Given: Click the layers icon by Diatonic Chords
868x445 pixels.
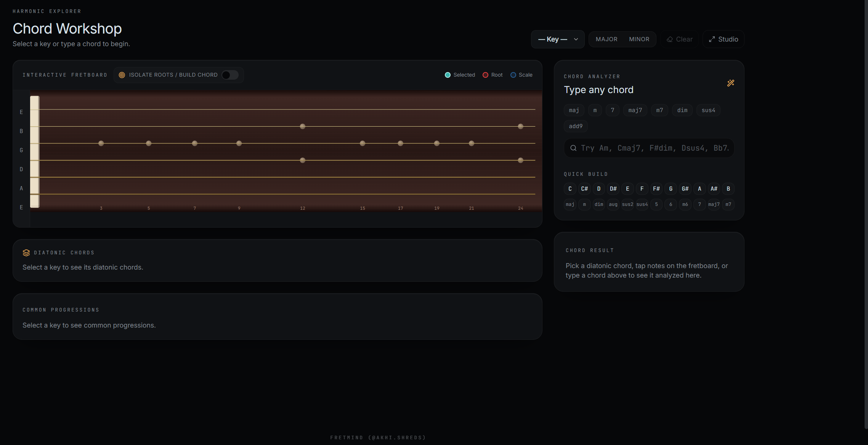Looking at the screenshot, I should [x=26, y=253].
